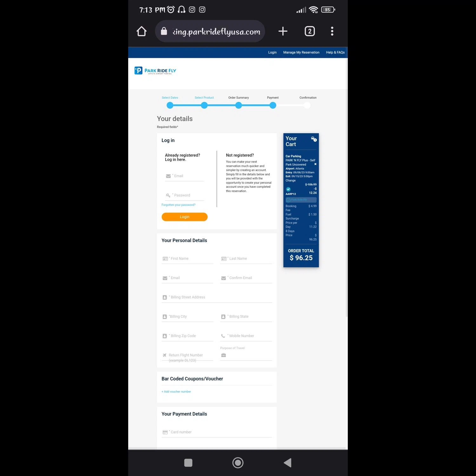Click the airplane icon beside Return Flight Number
The width and height of the screenshot is (476, 476).
click(x=164, y=355)
